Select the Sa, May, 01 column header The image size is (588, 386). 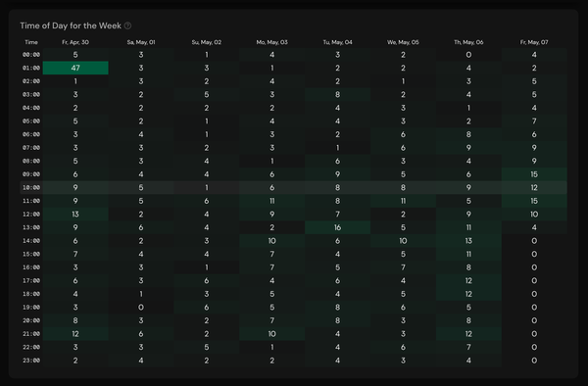[x=141, y=42]
